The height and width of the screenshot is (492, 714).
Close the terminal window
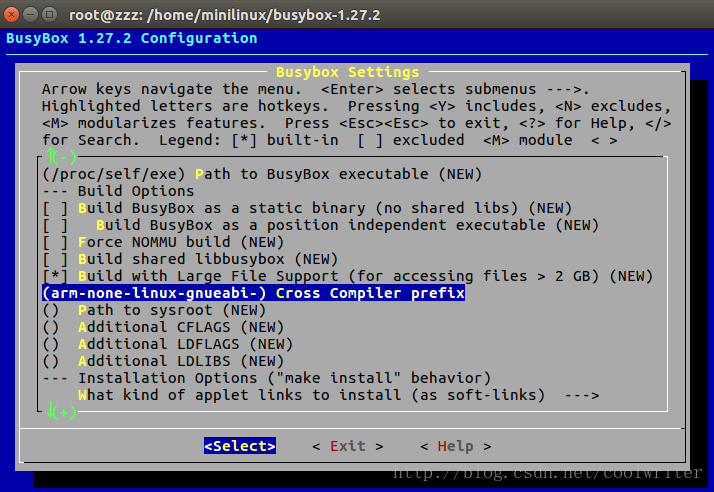[x=11, y=15]
